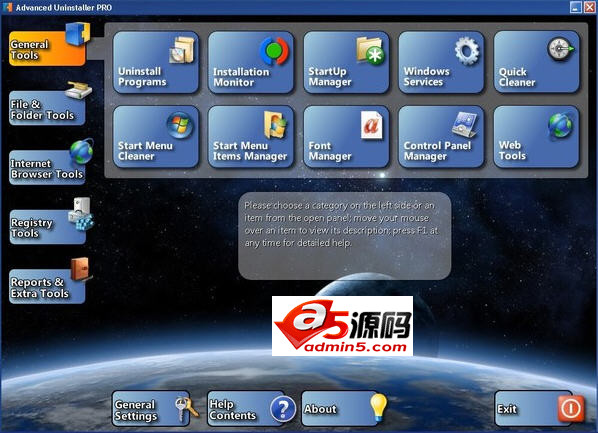Open the Quick Cleaner tile
Viewport: 598px width, 433px height.
pyautogui.click(x=537, y=62)
